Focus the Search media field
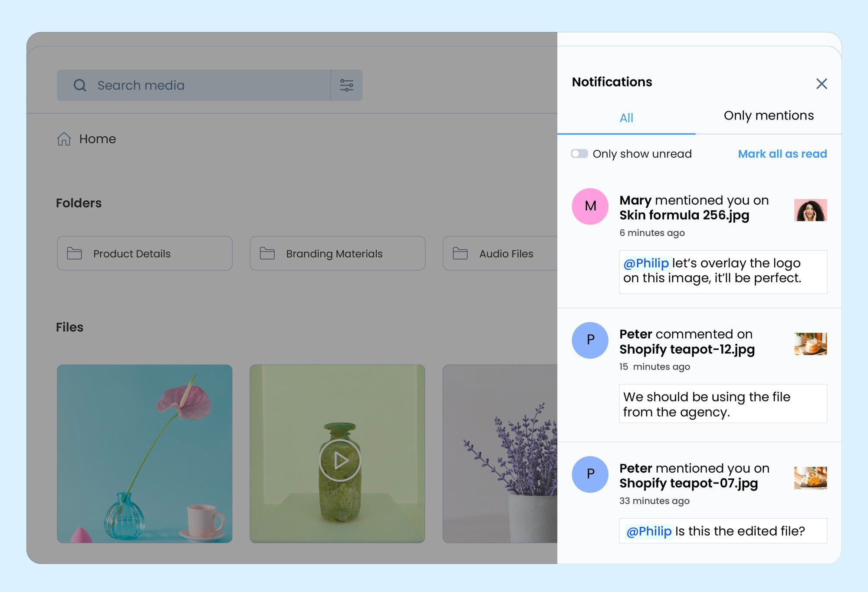Image resolution: width=868 pixels, height=592 pixels. point(194,85)
